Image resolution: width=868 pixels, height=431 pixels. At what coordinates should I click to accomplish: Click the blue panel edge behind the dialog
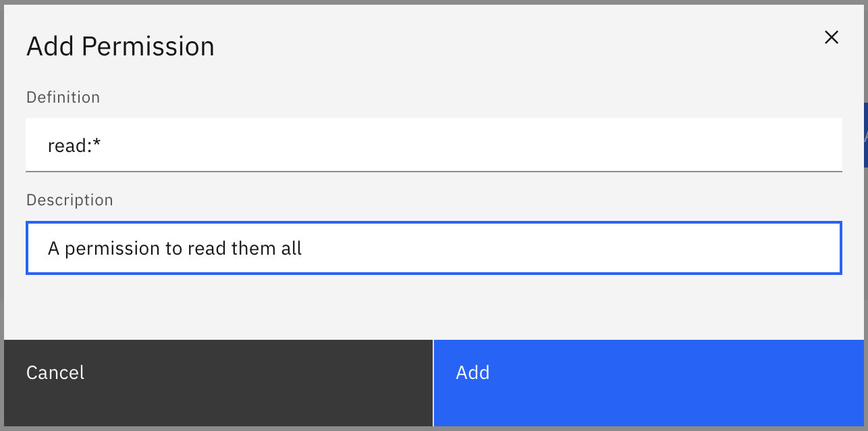[x=864, y=135]
